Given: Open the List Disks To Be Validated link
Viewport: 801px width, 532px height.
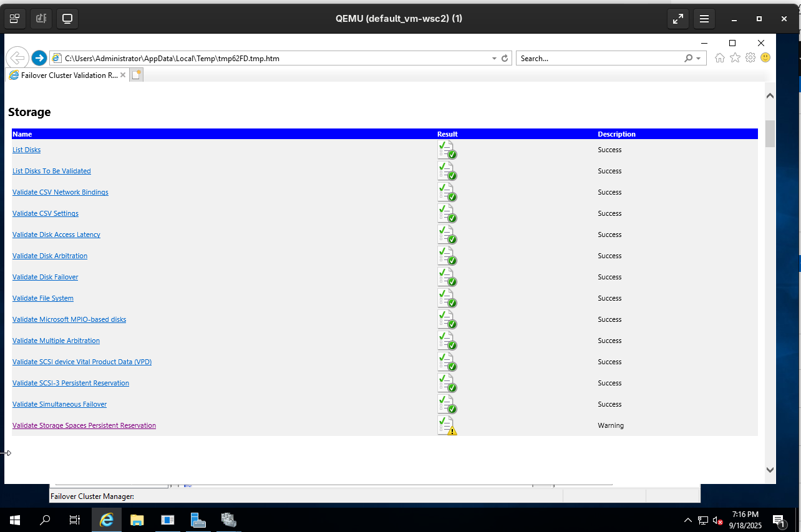Looking at the screenshot, I should [52, 171].
